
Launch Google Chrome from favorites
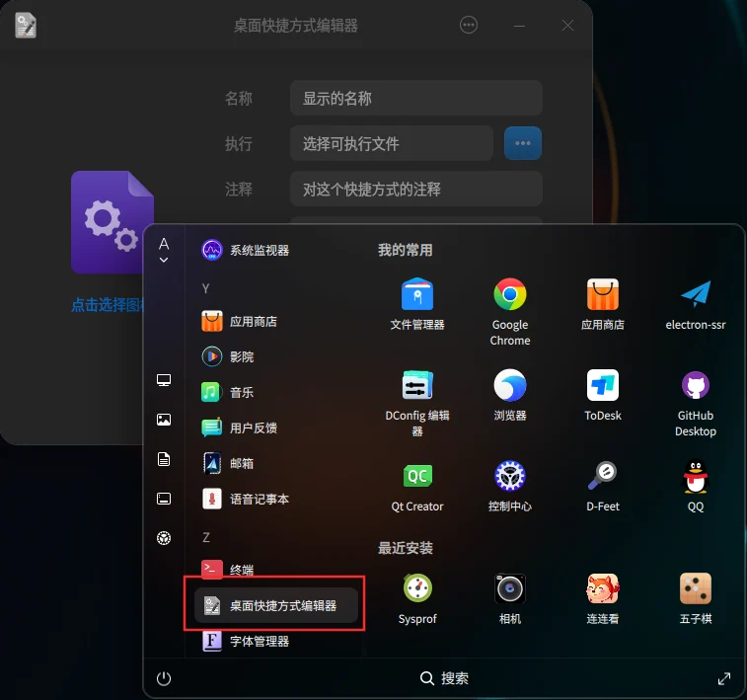[510, 312]
